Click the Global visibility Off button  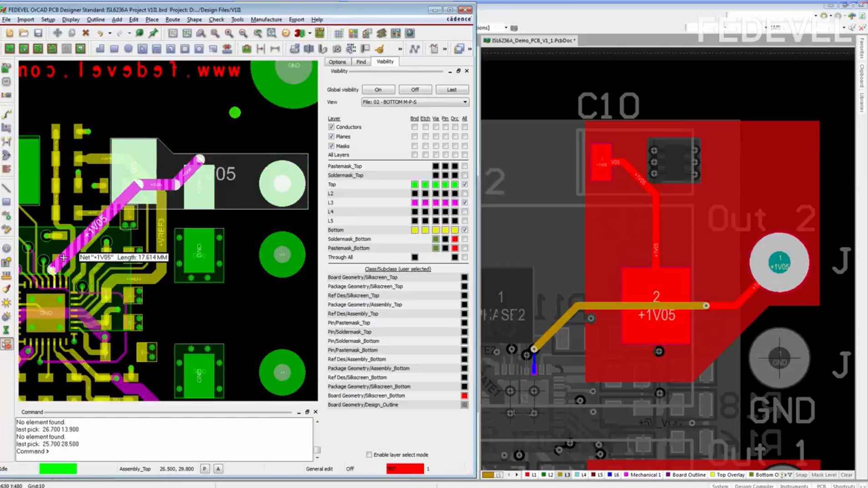click(x=415, y=90)
